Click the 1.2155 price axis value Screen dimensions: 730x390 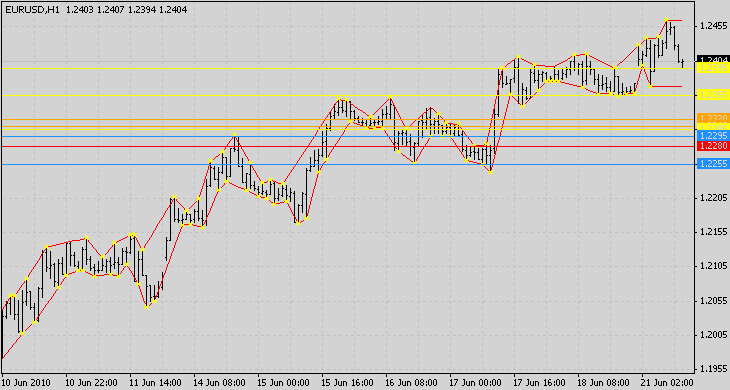click(714, 232)
